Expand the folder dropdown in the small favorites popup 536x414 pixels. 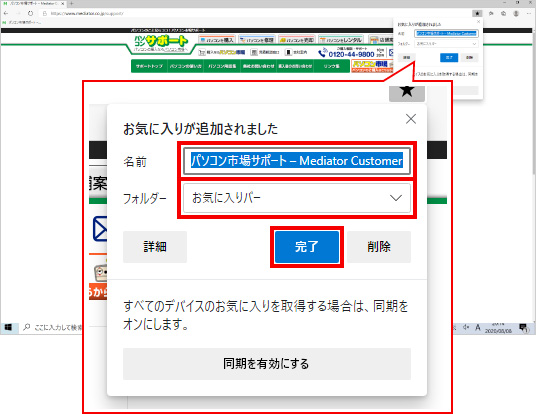(446, 44)
